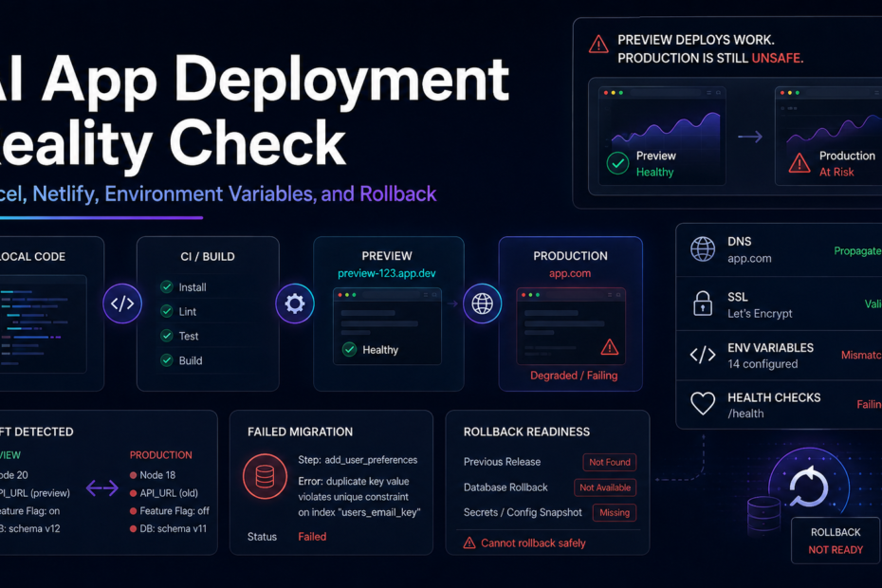Open the red app.com production link
This screenshot has width=882, height=588.
tap(570, 273)
